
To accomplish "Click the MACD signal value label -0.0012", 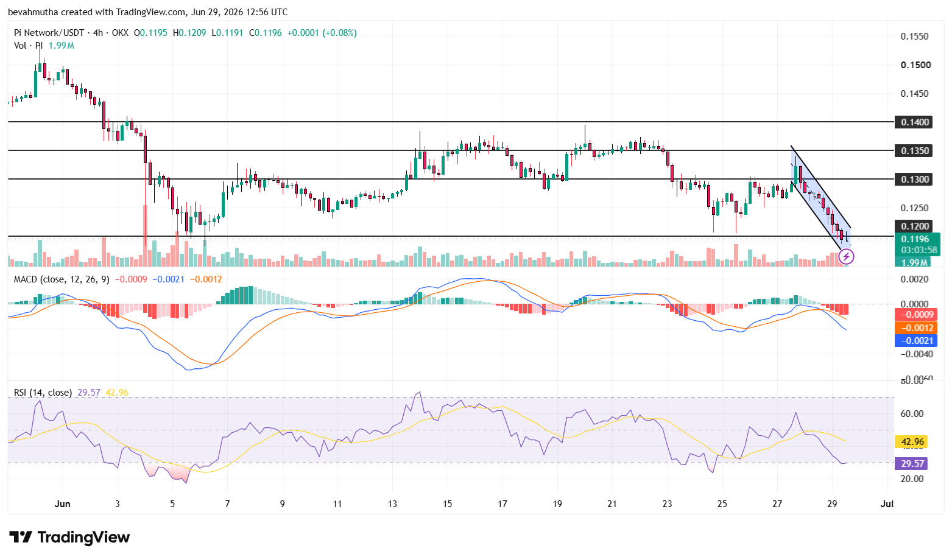I will [915, 327].
